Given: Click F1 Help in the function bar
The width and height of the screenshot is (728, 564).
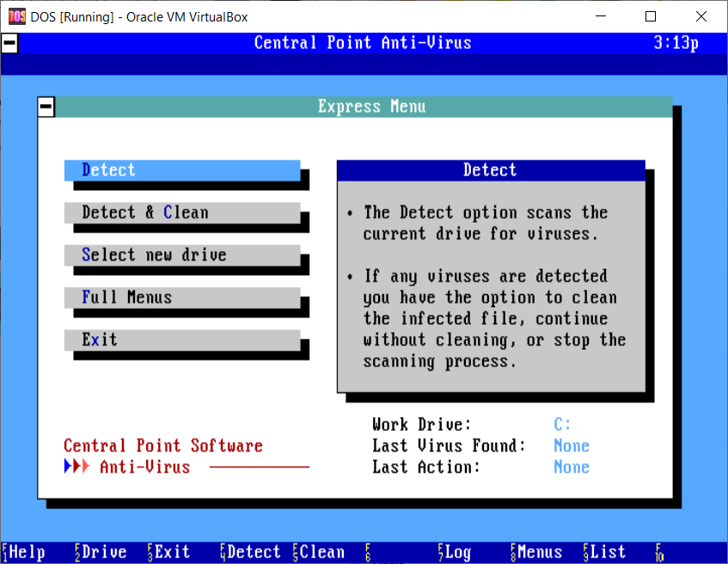Looking at the screenshot, I should coord(23,552).
